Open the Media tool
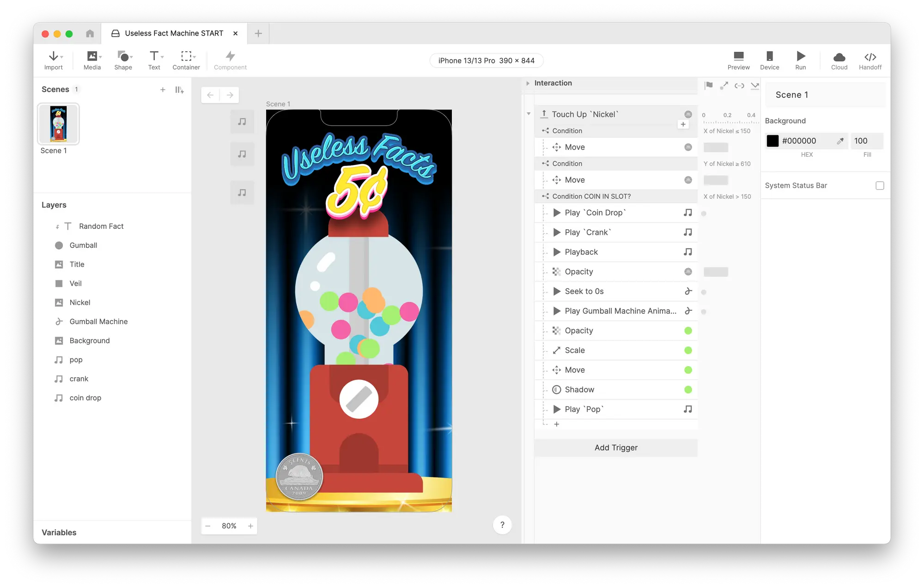The width and height of the screenshot is (924, 588). pos(92,56)
